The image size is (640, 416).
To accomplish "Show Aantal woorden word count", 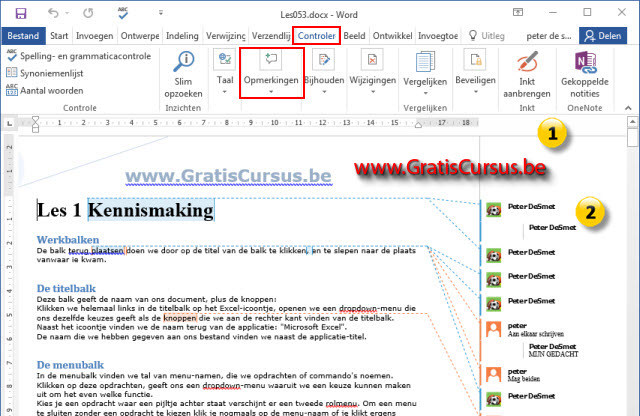I will click(45, 90).
